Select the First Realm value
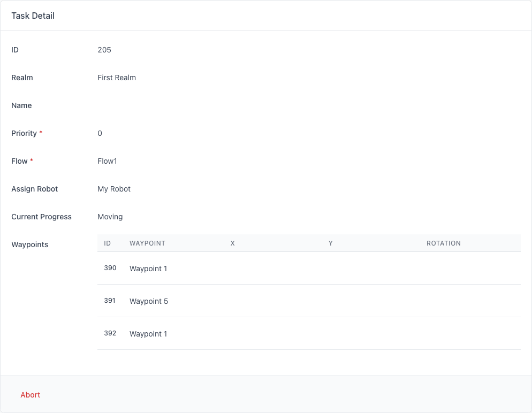The image size is (532, 413). point(117,78)
